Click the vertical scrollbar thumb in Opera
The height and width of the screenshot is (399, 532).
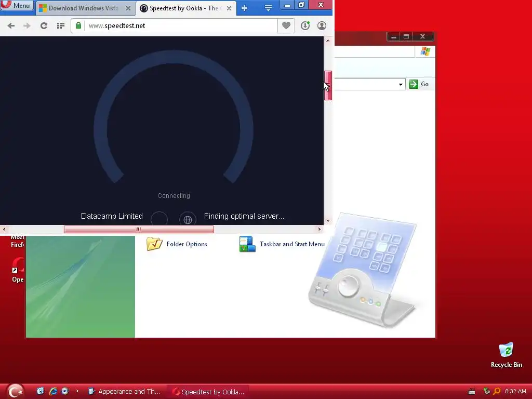[328, 86]
